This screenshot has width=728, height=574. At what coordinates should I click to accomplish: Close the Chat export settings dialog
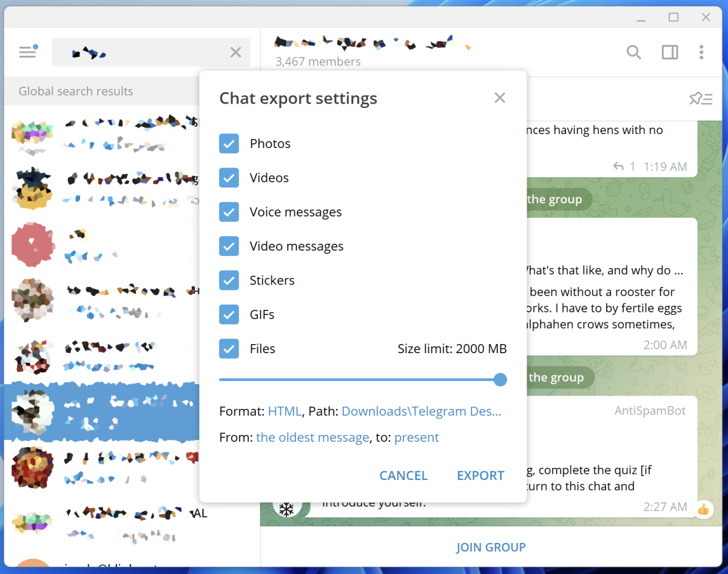(x=500, y=98)
